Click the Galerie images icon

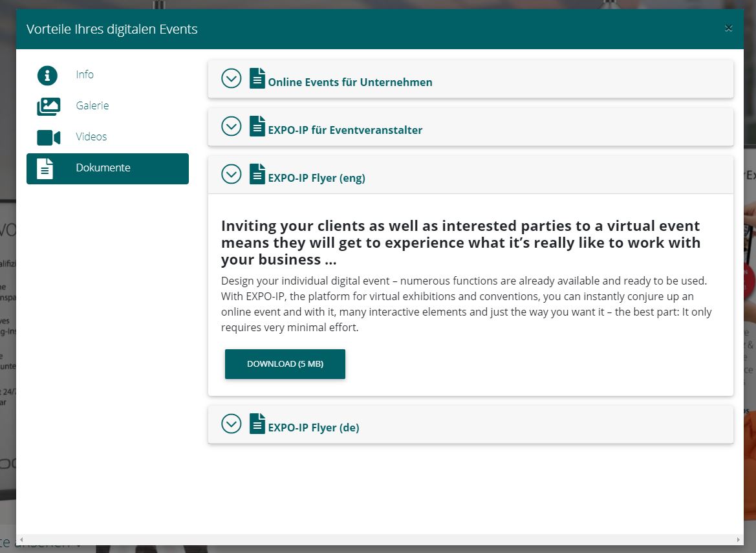49,106
